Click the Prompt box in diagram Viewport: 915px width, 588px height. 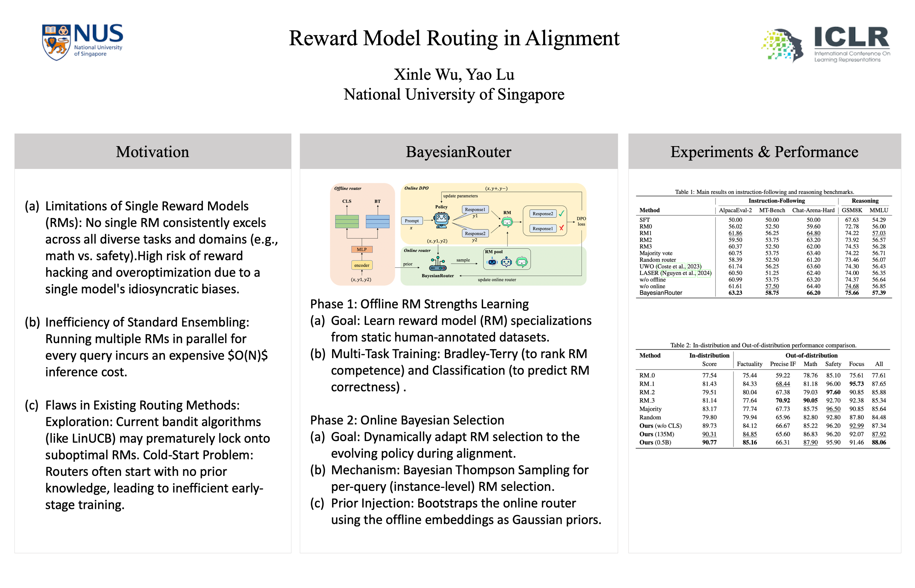[x=411, y=221]
